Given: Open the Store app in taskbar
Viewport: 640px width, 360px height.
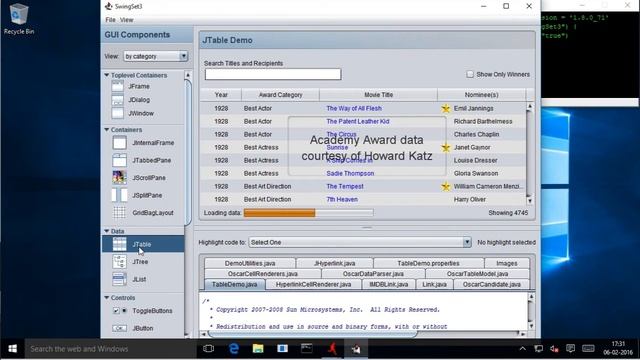Looking at the screenshot, I should click(282, 349).
